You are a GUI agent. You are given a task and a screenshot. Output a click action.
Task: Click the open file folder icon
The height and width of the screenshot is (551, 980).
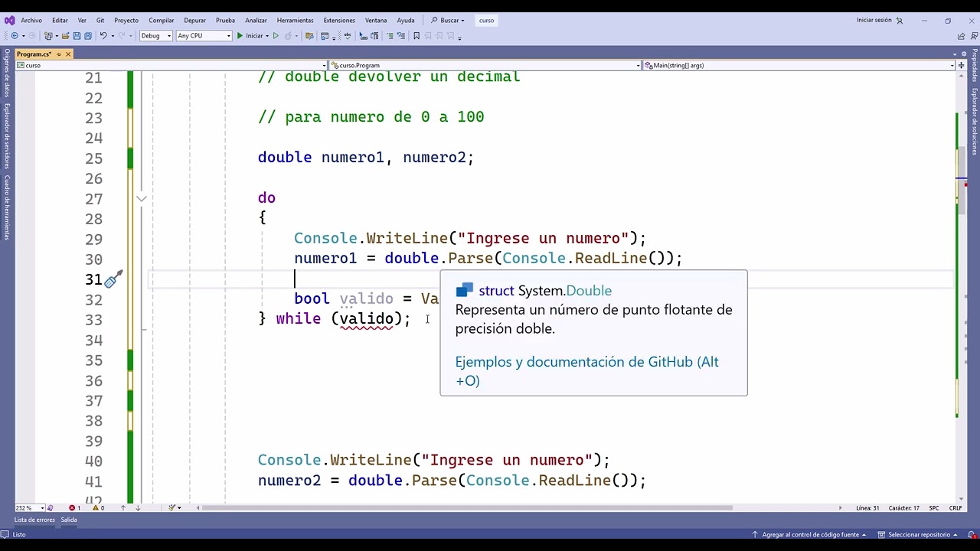pyautogui.click(x=65, y=36)
